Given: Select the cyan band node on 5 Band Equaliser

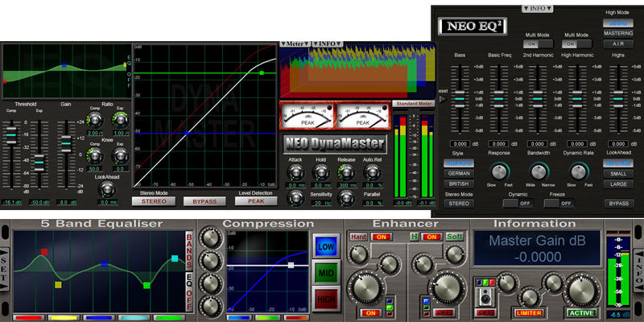Looking at the screenshot, I should pos(175,258).
